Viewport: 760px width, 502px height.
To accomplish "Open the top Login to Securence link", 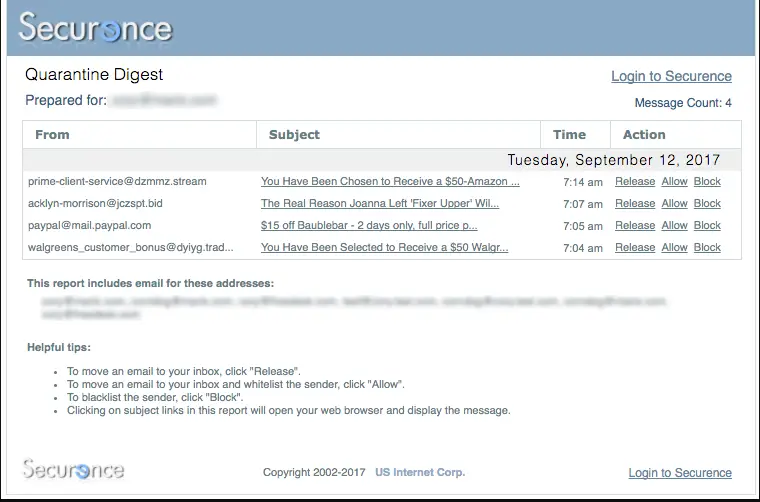I will point(671,76).
